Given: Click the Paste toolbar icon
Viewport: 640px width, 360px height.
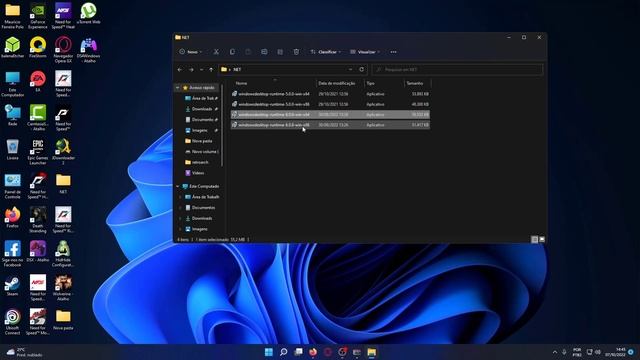Looking at the screenshot, I should pos(248,52).
